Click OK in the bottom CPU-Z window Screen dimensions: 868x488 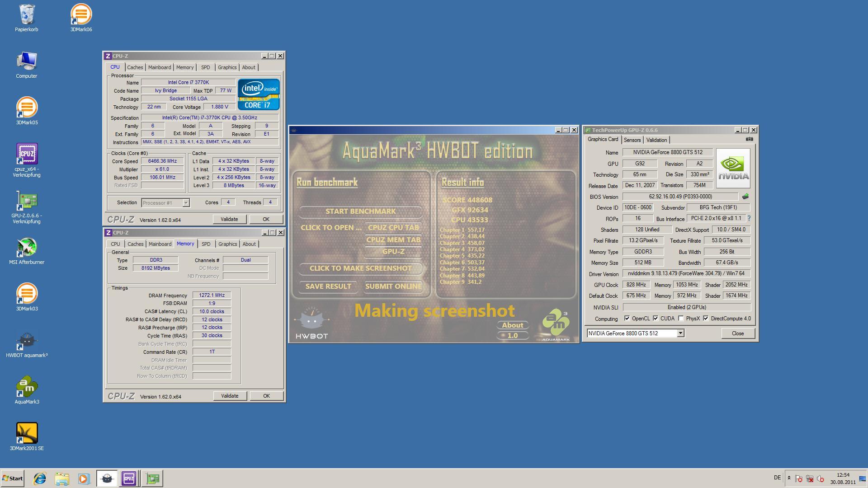tap(266, 396)
